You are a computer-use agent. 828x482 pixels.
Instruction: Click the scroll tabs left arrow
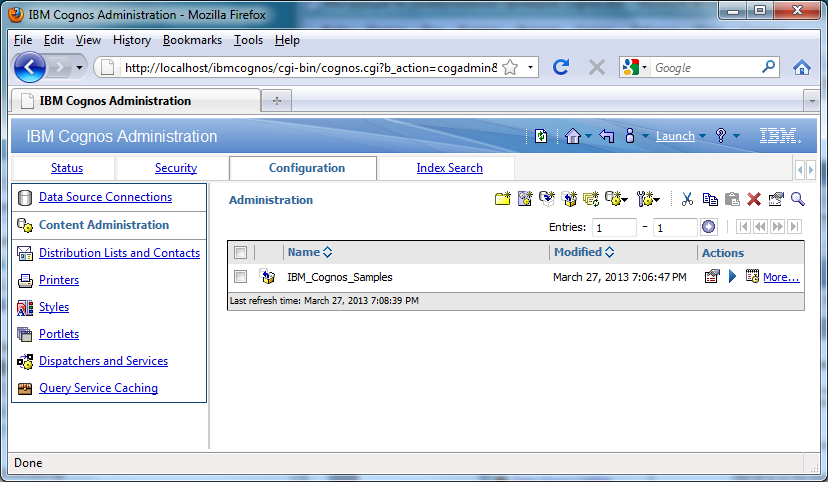click(x=799, y=170)
